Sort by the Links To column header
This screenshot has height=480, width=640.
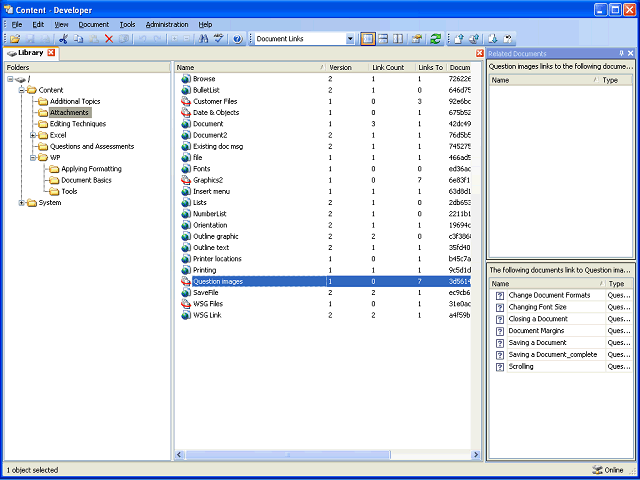[431, 67]
